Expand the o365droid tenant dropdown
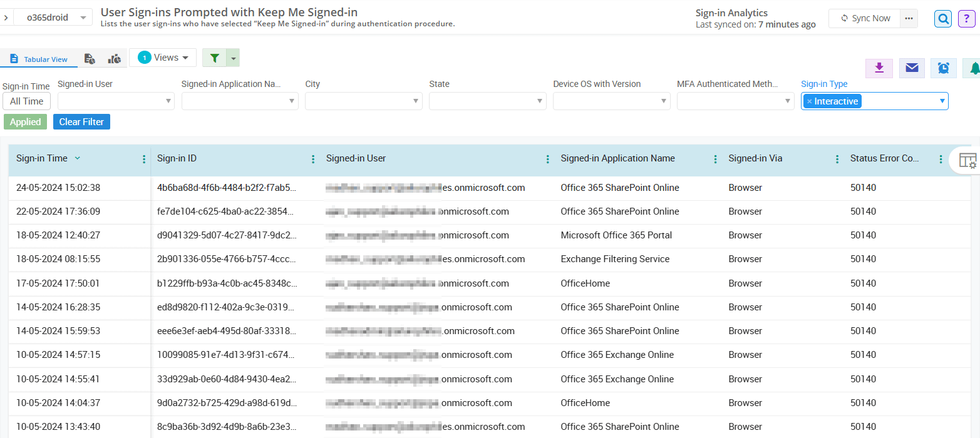 (x=83, y=18)
